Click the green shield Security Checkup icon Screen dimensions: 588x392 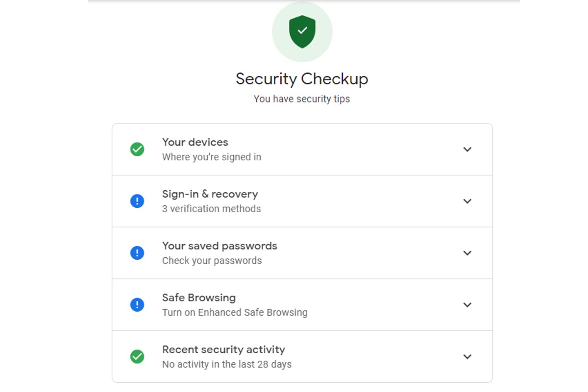(302, 31)
